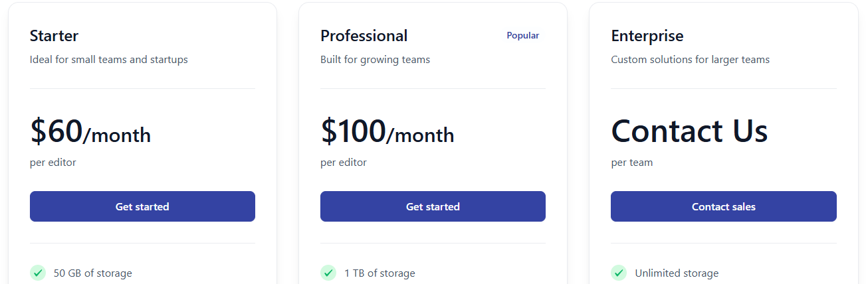
Task: Click the 50 GB of storage feature text
Action: (93, 273)
